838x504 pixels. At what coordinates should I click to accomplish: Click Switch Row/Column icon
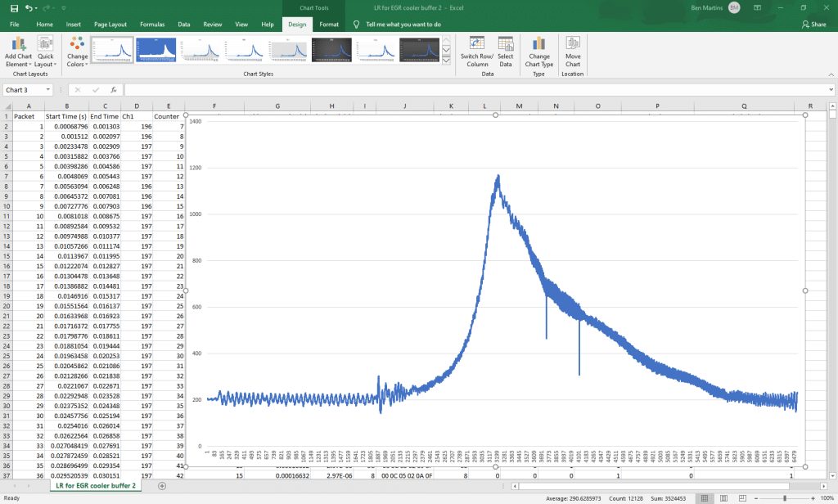pyautogui.click(x=477, y=52)
